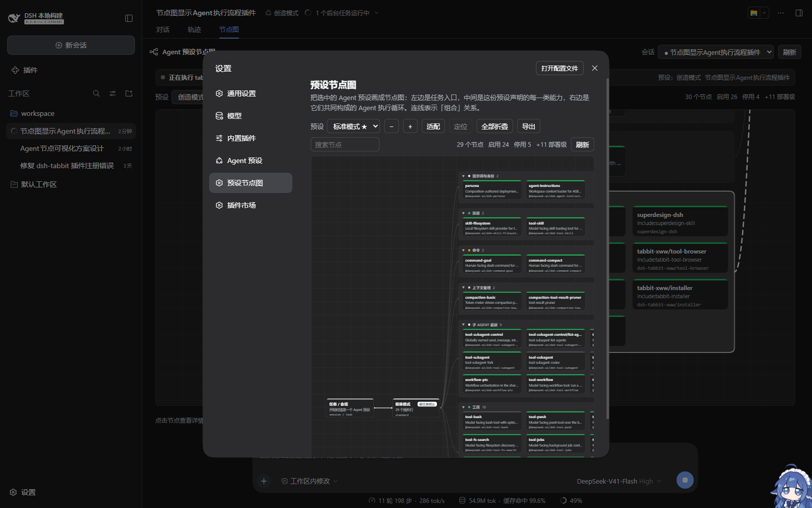812x508 pixels.
Task: Open the 标准模式 preset dropdown
Action: click(354, 126)
